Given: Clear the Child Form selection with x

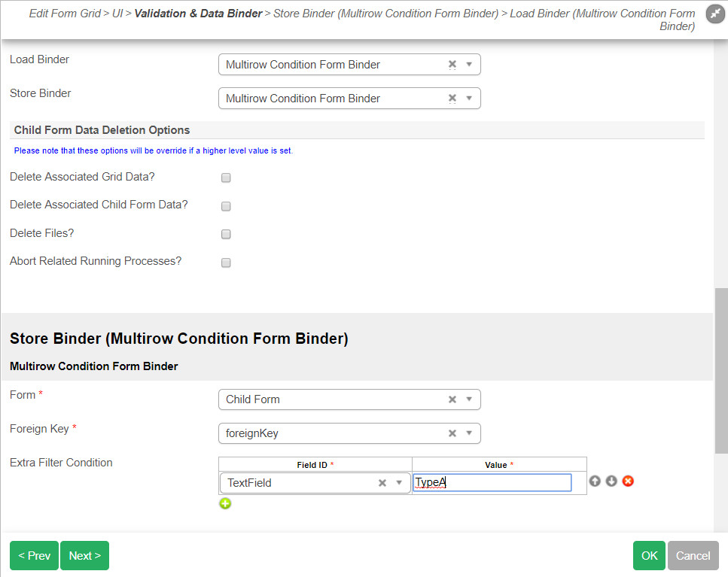Looking at the screenshot, I should pos(452,399).
